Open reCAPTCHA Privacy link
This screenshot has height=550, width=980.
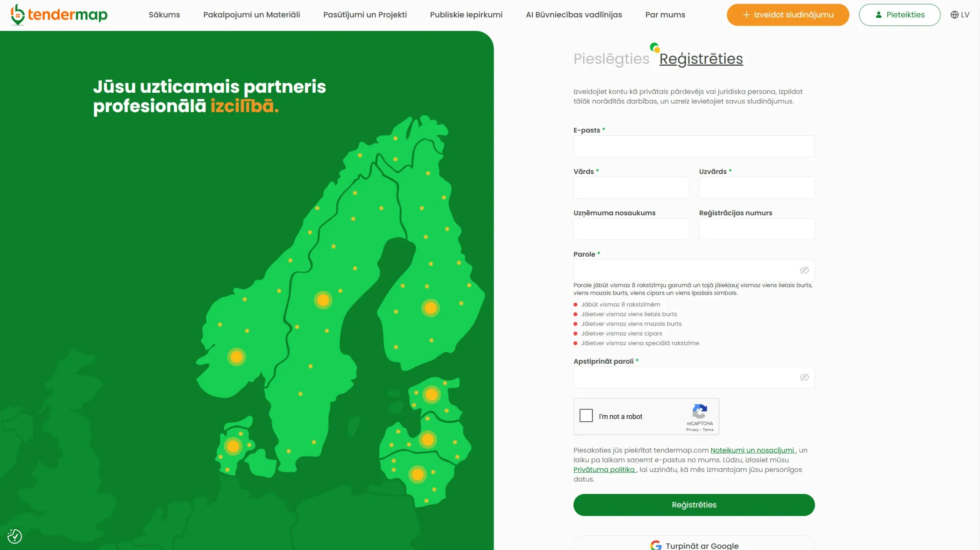[x=692, y=430]
